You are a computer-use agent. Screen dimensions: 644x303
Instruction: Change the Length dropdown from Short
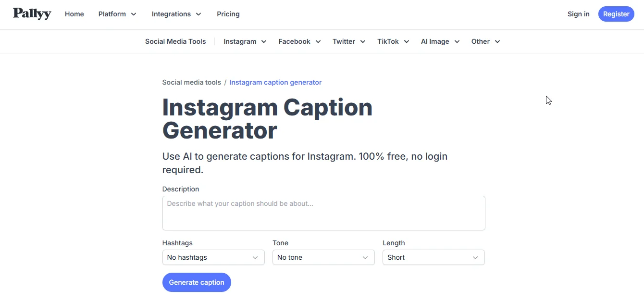[433, 257]
